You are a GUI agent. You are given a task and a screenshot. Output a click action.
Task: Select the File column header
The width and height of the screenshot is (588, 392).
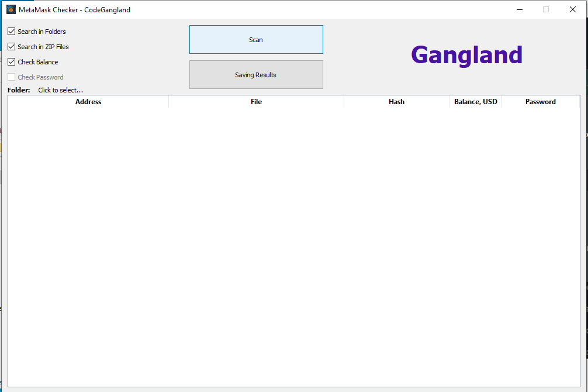tap(256, 102)
